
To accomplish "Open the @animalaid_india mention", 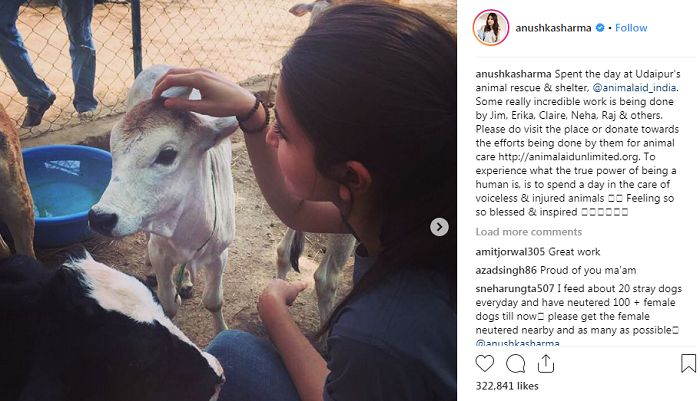I will coord(634,88).
